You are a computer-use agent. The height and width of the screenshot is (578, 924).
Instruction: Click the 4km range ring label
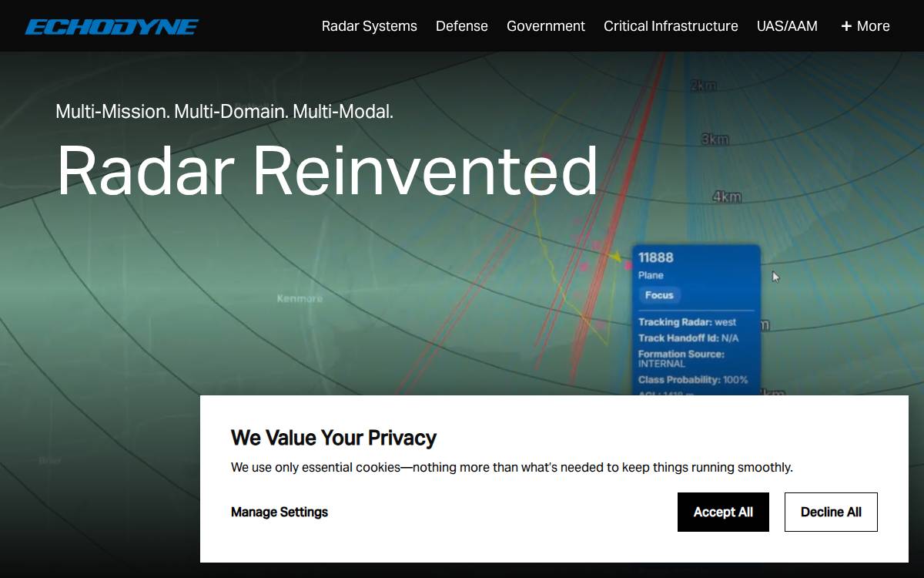point(727,197)
